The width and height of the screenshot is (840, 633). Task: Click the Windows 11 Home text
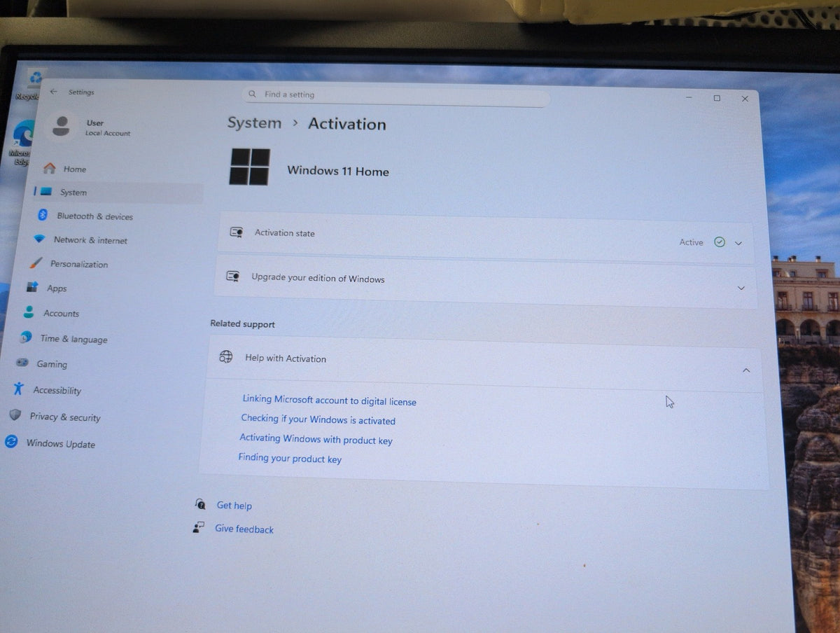click(338, 171)
